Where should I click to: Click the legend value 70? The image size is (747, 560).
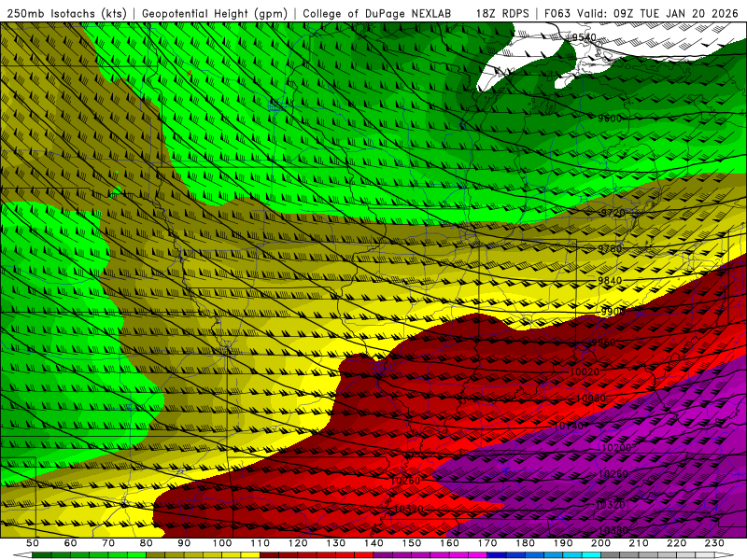108,543
